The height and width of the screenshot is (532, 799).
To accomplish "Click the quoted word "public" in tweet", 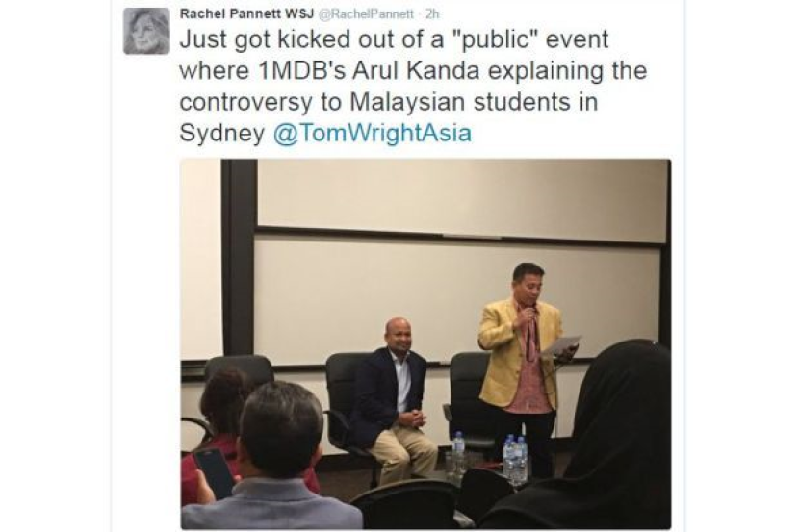I will (x=496, y=40).
